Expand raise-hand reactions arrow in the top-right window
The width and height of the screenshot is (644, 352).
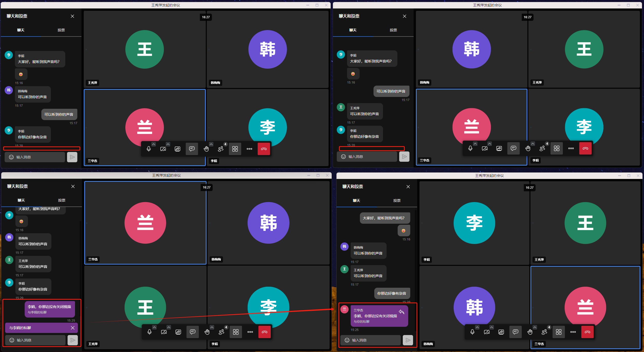coord(533,144)
